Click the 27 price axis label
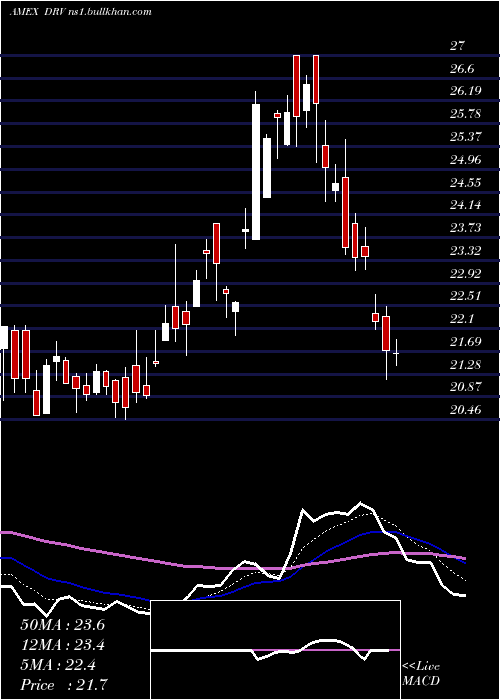Viewport: 500px width, 700px height. pyautogui.click(x=458, y=46)
